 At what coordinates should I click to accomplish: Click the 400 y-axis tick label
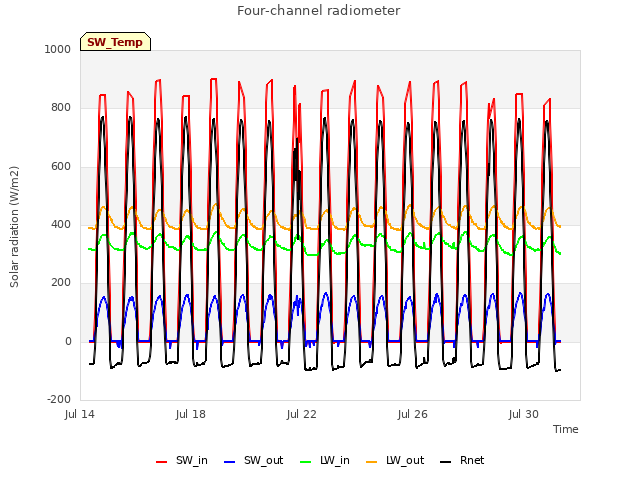pos(61,224)
